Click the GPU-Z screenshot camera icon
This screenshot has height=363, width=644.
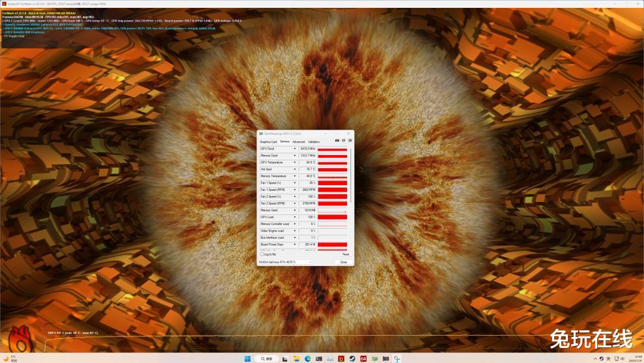(x=337, y=141)
